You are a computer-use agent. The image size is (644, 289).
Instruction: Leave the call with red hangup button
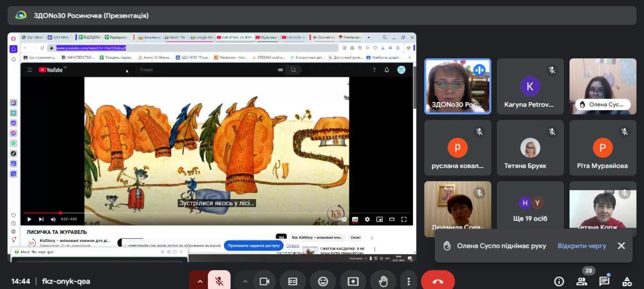pos(438,281)
